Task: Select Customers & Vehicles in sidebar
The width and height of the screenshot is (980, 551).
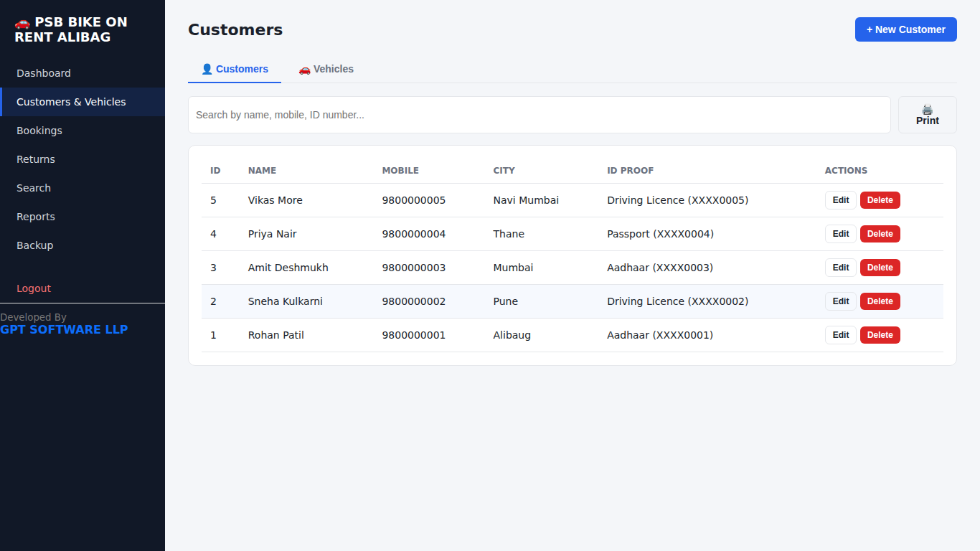Action: pyautogui.click(x=83, y=102)
